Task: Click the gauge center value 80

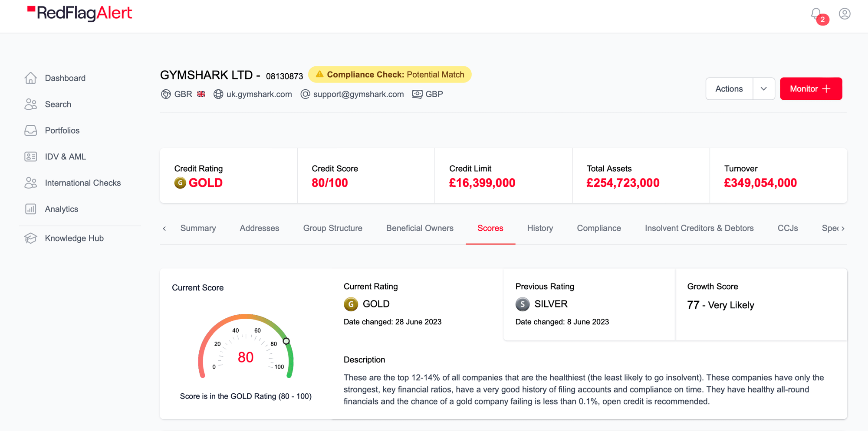Action: [x=246, y=357]
